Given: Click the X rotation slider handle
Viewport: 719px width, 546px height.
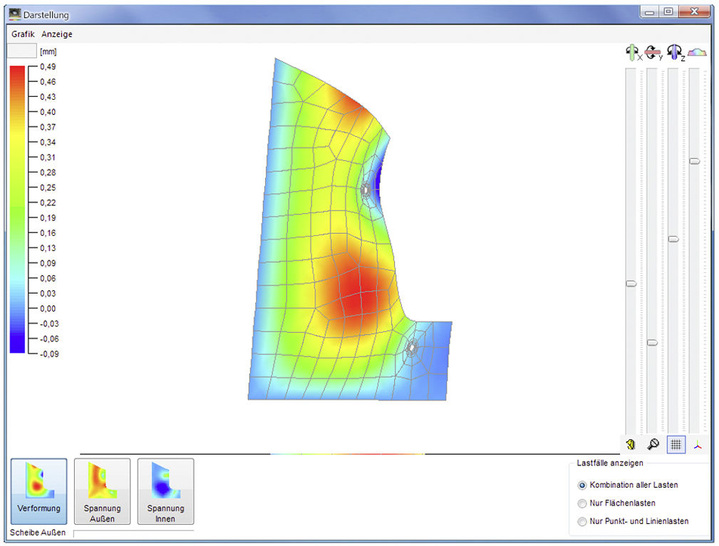Looking at the screenshot, I should click(x=631, y=284).
